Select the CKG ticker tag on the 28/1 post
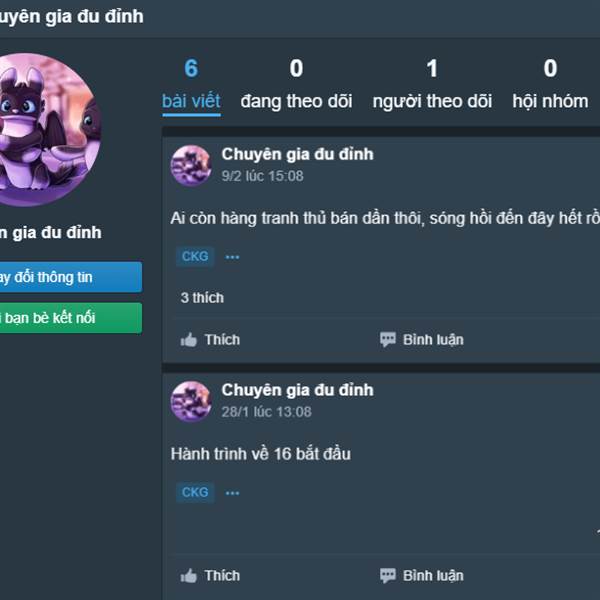 pyautogui.click(x=195, y=492)
